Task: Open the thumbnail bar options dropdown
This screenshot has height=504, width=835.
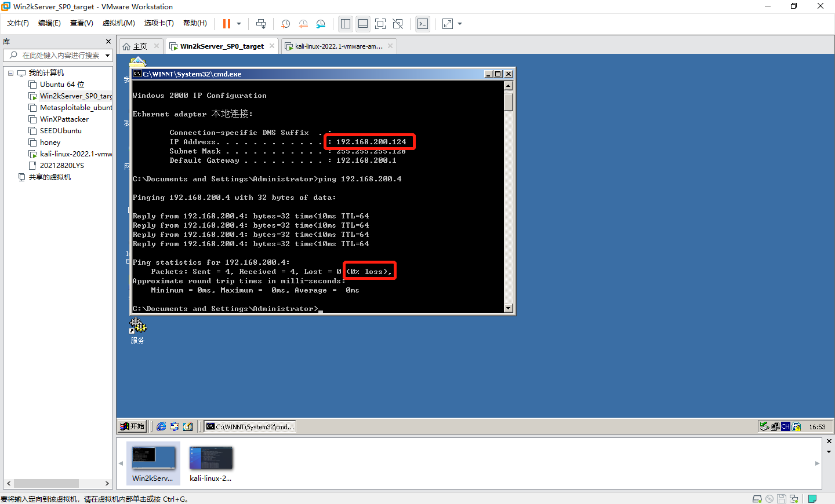Action: (x=829, y=452)
